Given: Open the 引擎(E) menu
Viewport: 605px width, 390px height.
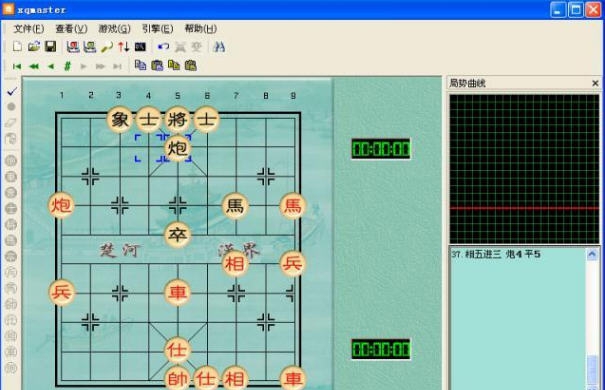Looking at the screenshot, I should pos(157,29).
